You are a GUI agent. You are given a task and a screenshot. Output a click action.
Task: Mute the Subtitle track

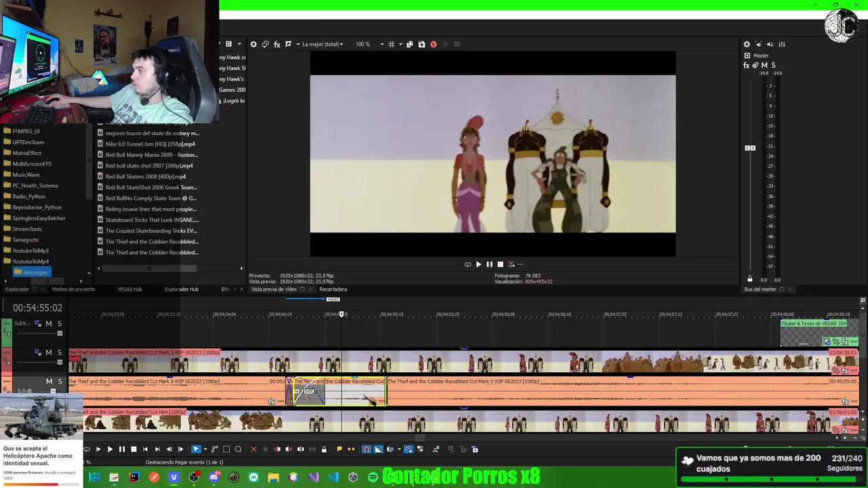(x=48, y=323)
